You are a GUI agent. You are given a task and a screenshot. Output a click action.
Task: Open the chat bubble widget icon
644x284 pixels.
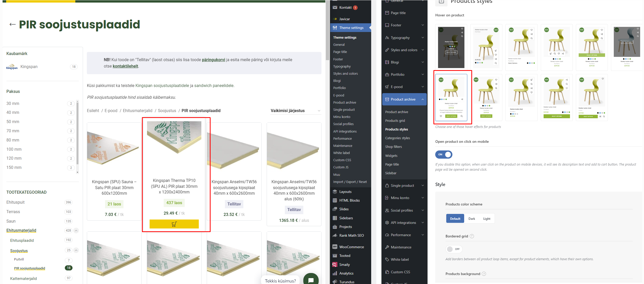tap(311, 280)
